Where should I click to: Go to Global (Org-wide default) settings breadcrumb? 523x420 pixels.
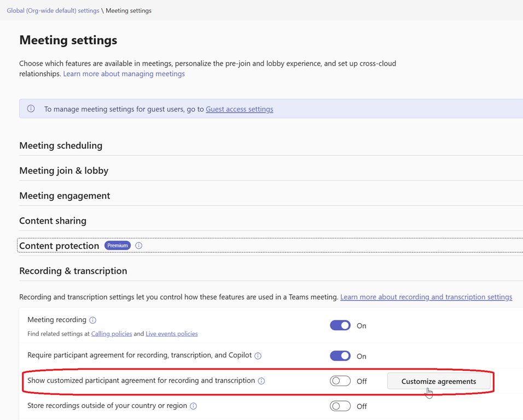pyautogui.click(x=53, y=10)
